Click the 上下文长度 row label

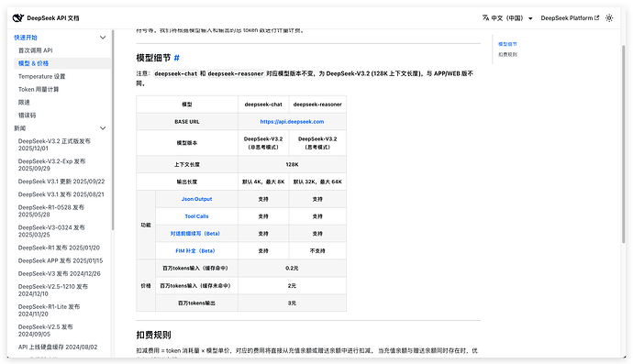[x=187, y=165]
